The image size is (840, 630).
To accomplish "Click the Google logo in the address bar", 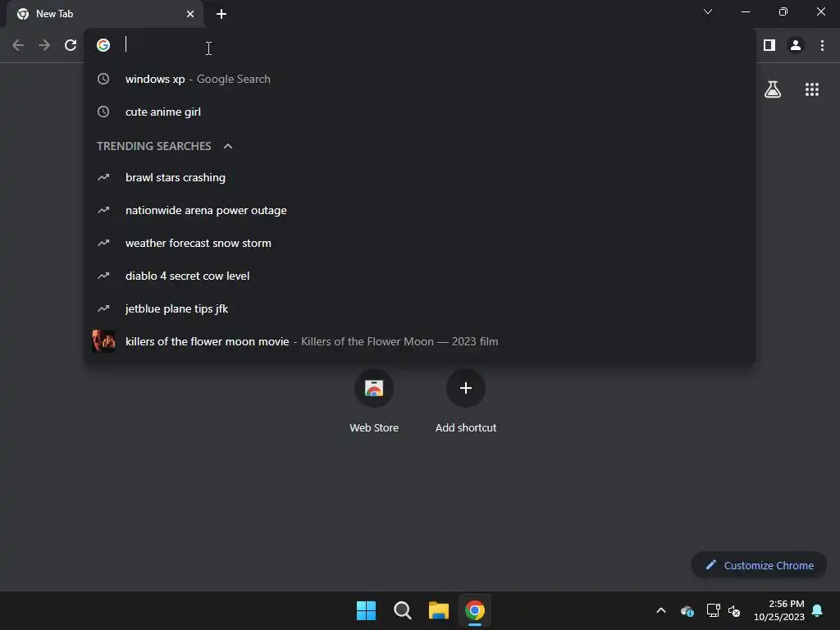I will click(x=103, y=45).
